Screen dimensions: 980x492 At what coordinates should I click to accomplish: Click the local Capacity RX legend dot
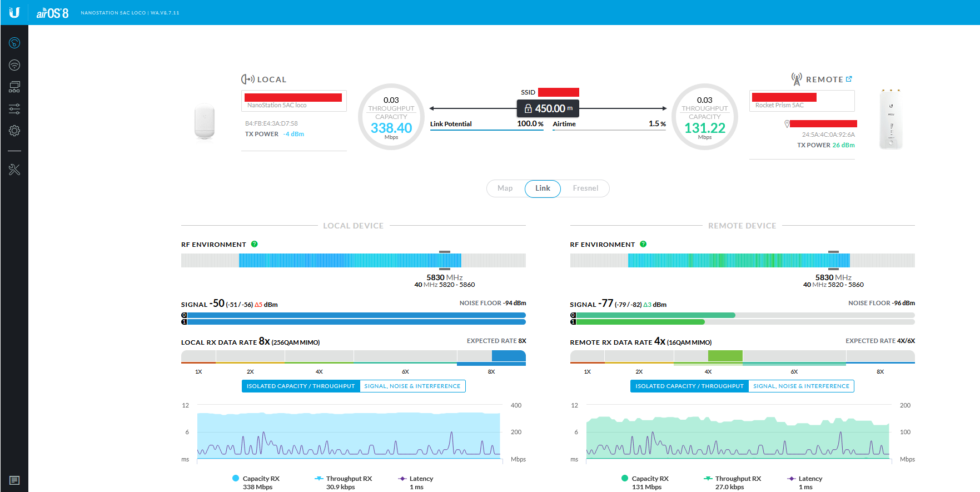tap(236, 478)
